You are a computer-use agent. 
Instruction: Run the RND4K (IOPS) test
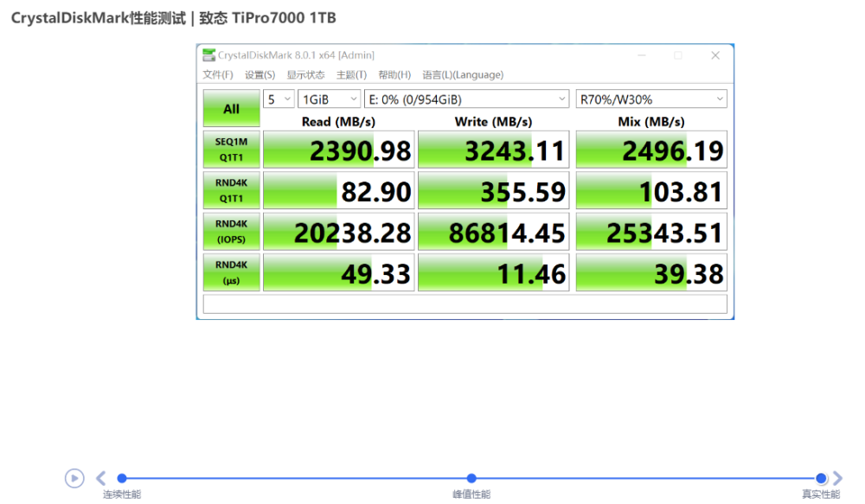[231, 232]
